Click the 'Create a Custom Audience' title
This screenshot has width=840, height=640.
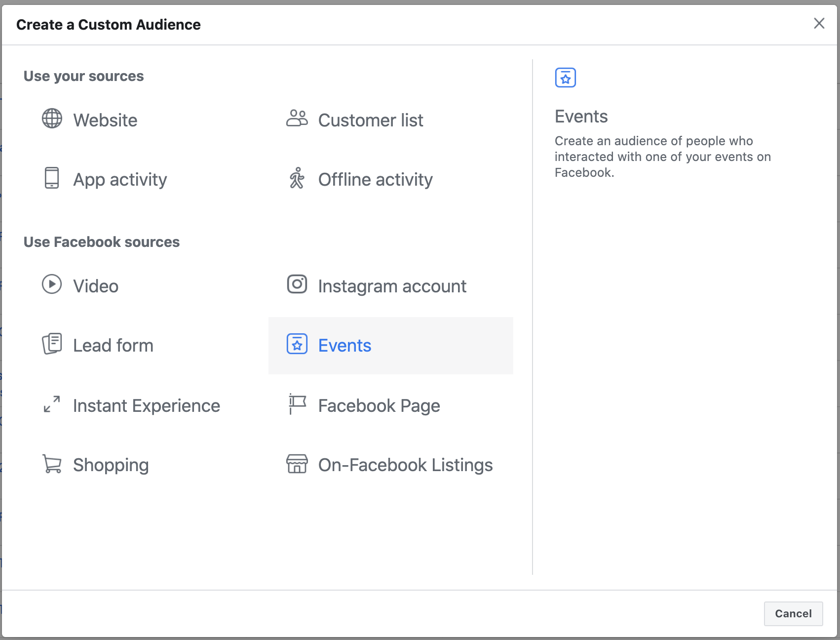click(x=108, y=25)
